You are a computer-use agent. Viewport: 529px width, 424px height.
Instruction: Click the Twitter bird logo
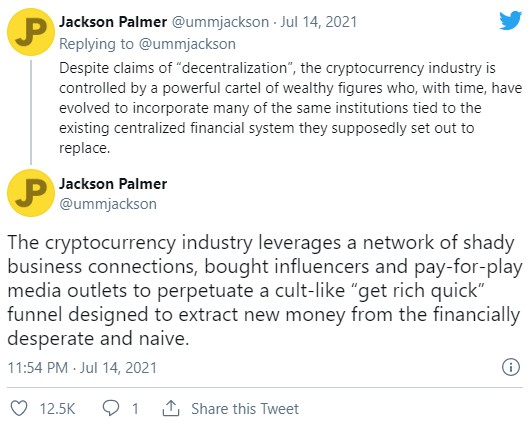pyautogui.click(x=510, y=20)
